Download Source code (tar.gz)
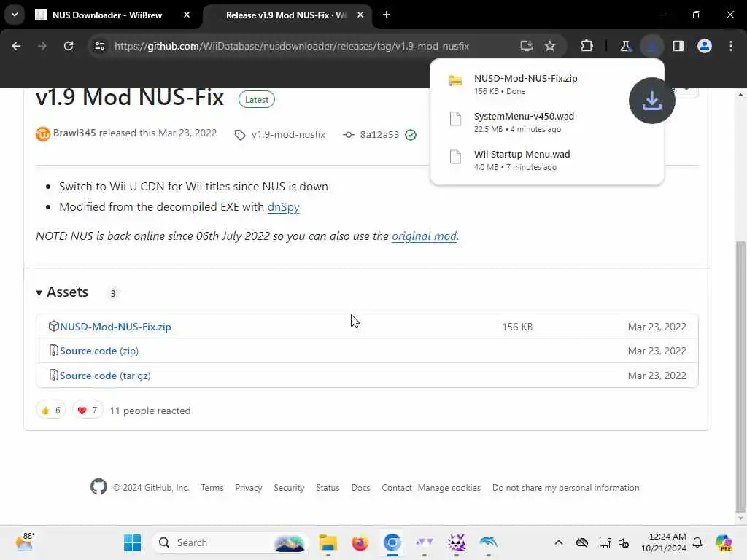747x560 pixels. tap(105, 376)
